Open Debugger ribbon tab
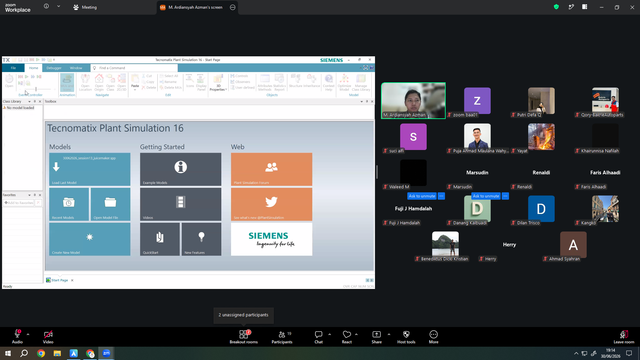Screen dimensions: 640x360 point(54,68)
